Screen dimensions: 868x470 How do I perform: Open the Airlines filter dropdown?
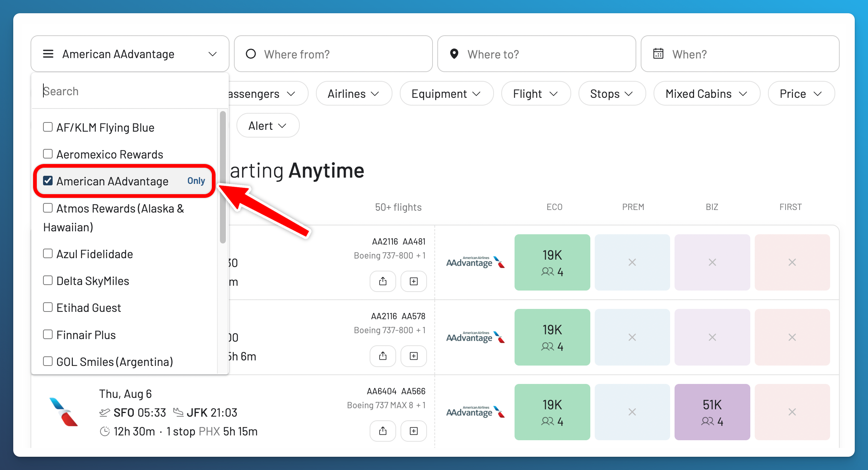coord(354,94)
